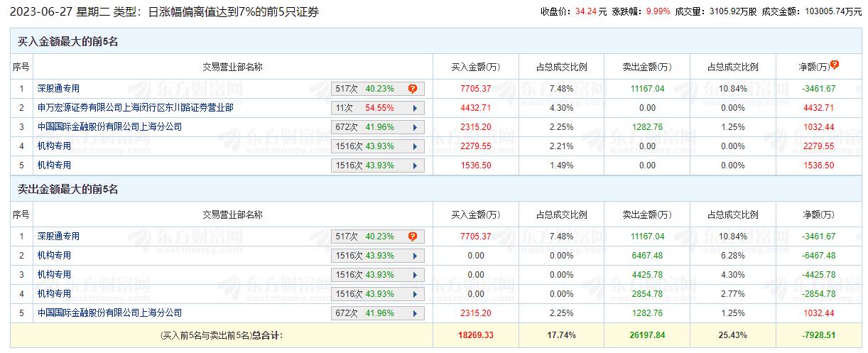868x353 pixels.
Task: Click 672次 41.96% box in buy table
Action: click(x=378, y=127)
